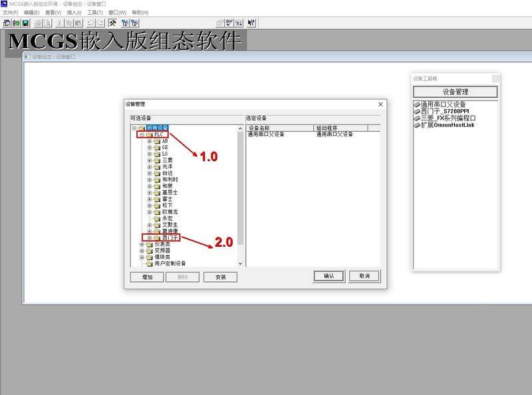Click the 确认 button
The image size is (532, 395).
[329, 276]
